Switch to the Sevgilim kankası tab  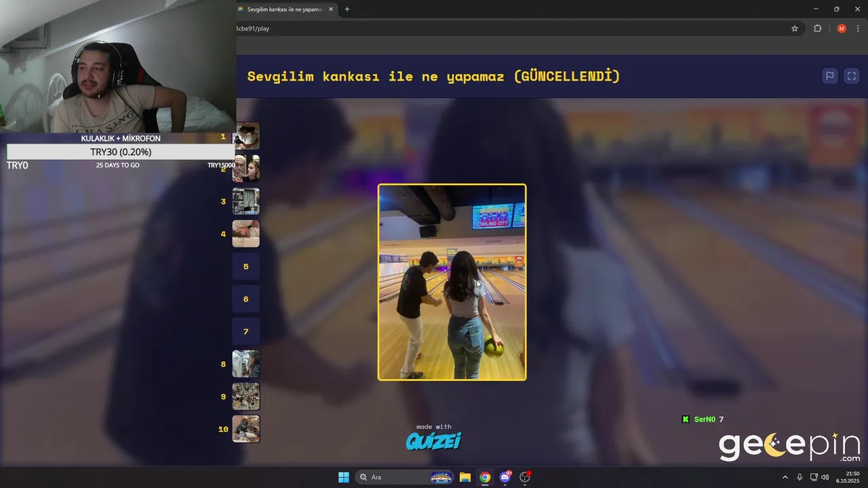tap(285, 9)
